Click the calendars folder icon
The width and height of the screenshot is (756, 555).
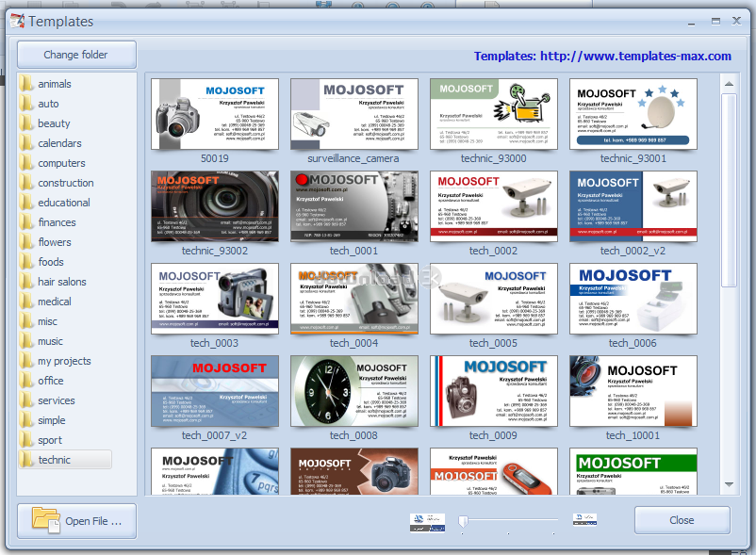[x=26, y=143]
